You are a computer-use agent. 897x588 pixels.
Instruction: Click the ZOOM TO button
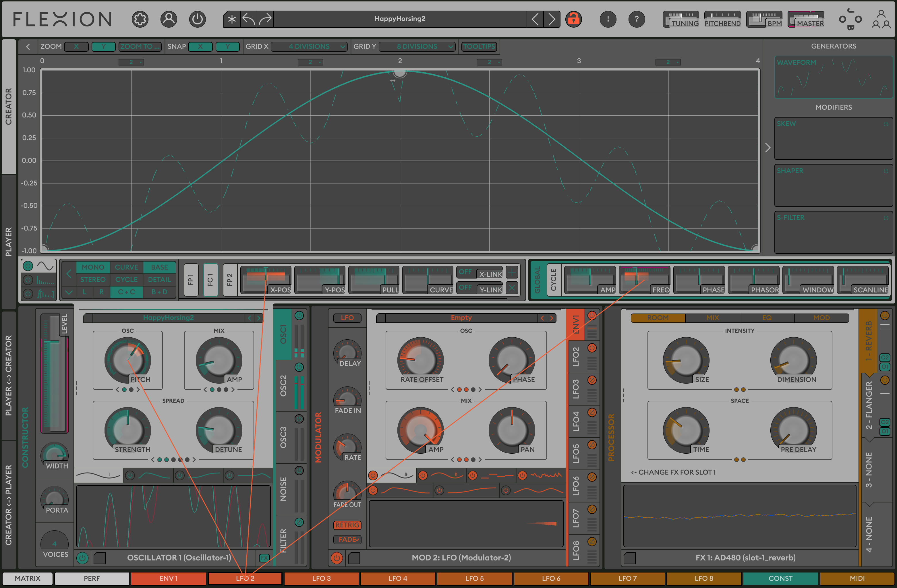(140, 46)
